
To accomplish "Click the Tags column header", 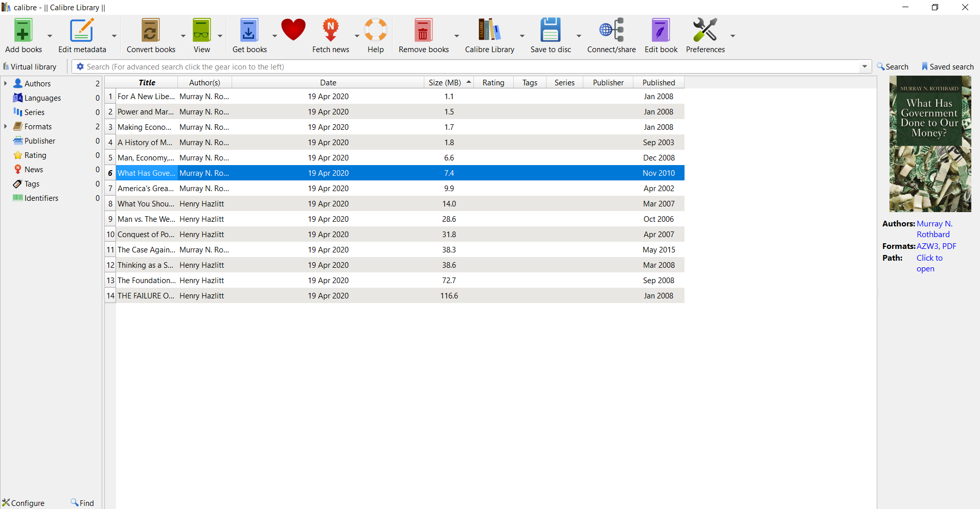I will 530,82.
